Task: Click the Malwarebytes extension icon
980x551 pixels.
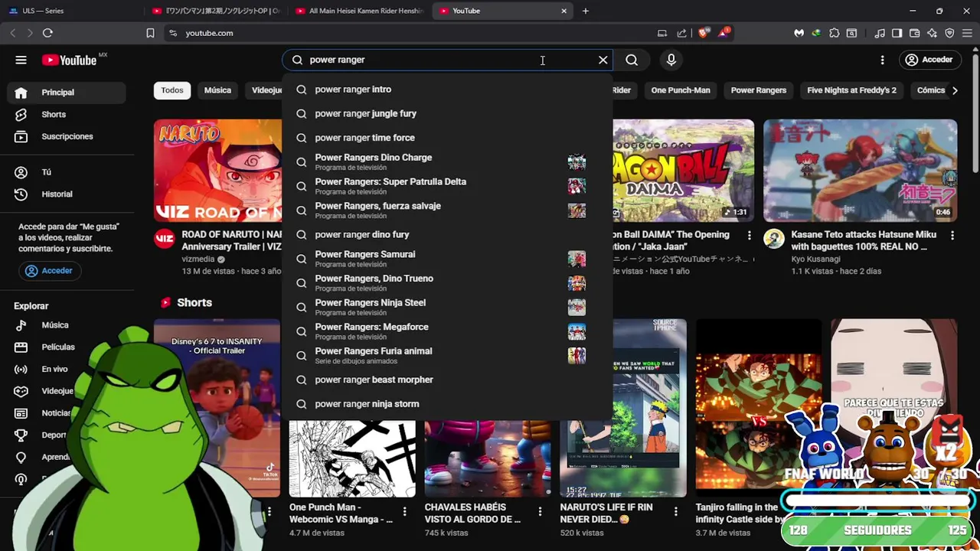Action: click(799, 33)
